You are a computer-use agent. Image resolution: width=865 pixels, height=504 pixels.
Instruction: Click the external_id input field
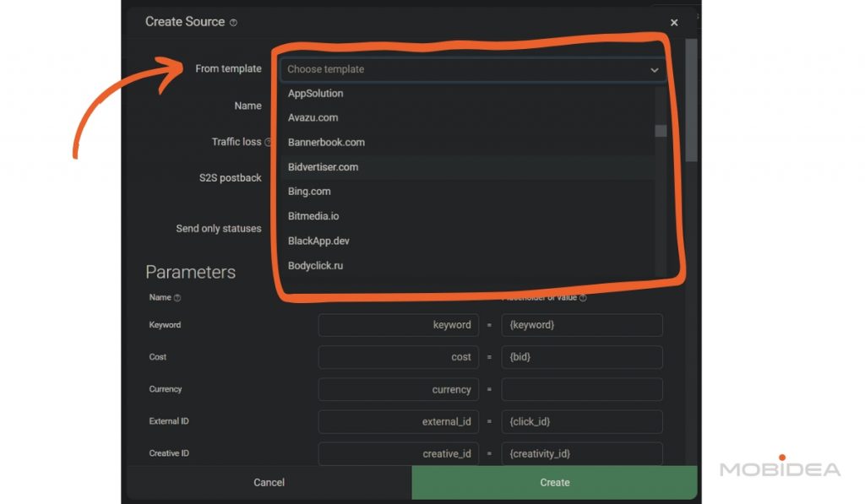tap(398, 421)
